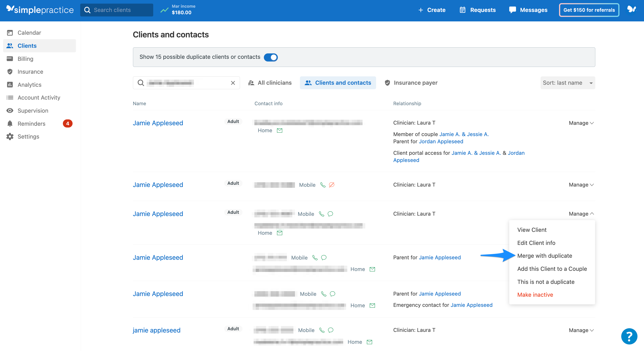Viewport: 644px width, 351px height.
Task: Select Merge with duplicate option
Action: [544, 256]
